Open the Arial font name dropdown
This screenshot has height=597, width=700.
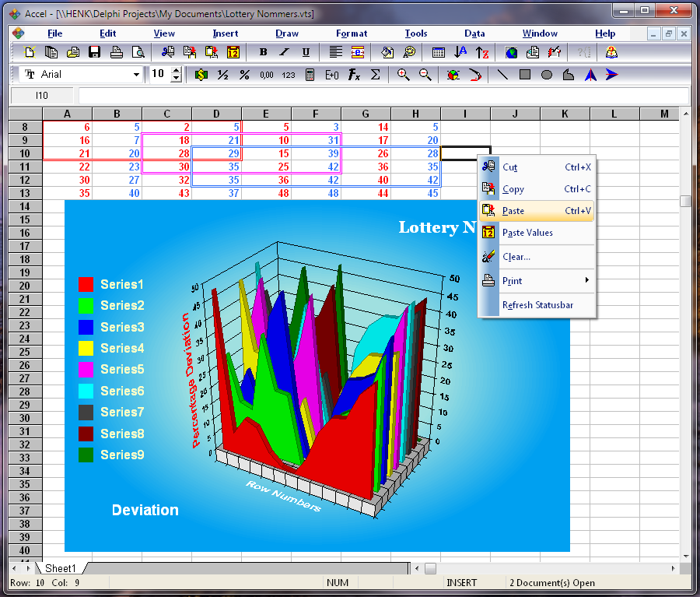[137, 75]
